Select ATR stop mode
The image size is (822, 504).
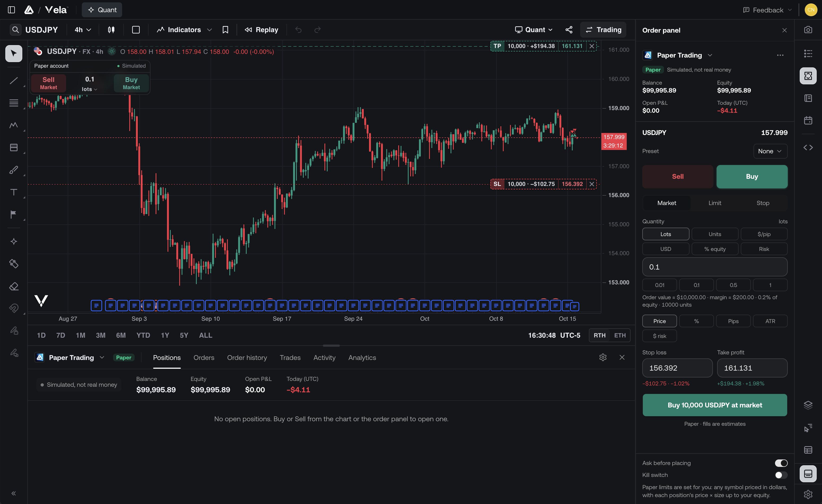[x=770, y=321]
